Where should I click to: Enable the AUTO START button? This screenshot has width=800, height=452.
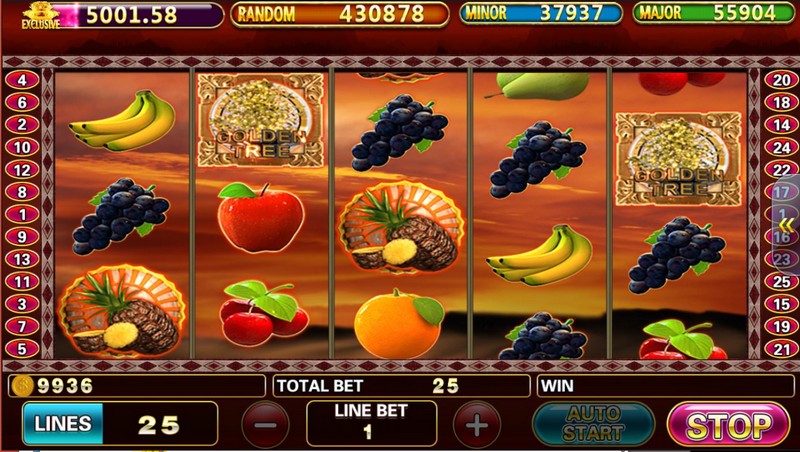pos(593,424)
